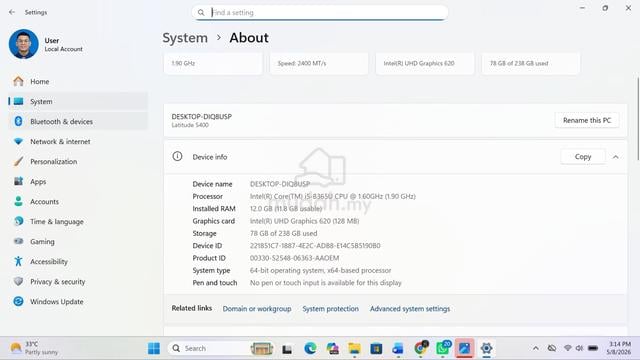
Task: Open Home in the settings sidebar
Action: (78, 82)
